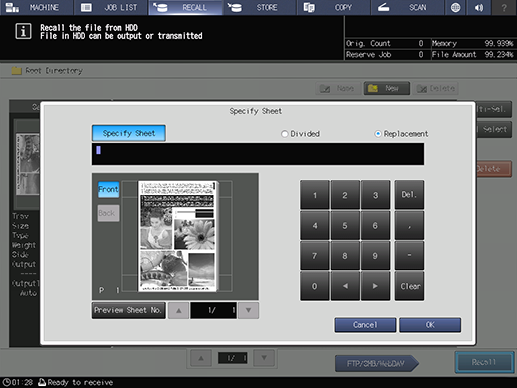Screen dimensions: 517x388
Task: Click the New folder button
Action: [387, 88]
